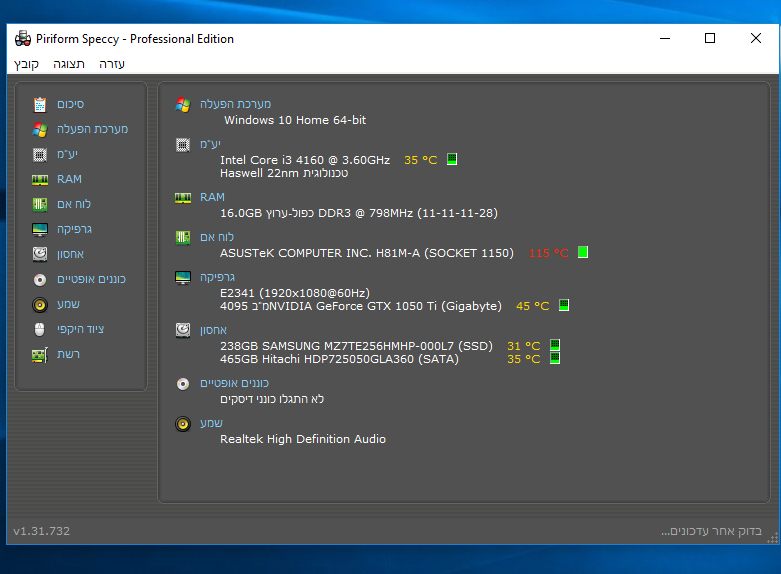
Task: Select כוננים אופטיים in the sidebar
Action: point(91,279)
